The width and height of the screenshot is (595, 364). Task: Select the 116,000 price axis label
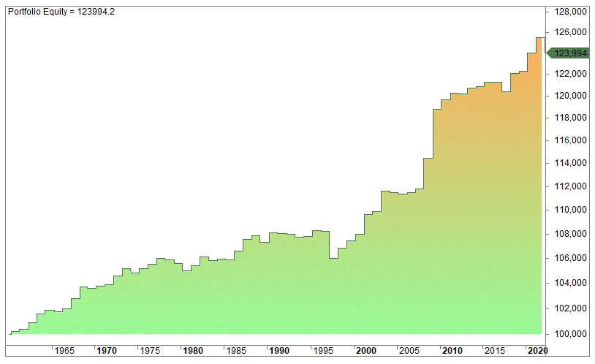pos(570,140)
